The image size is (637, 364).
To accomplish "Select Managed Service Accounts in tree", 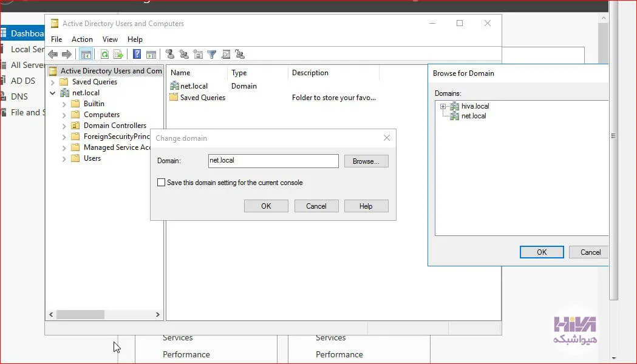I will point(117,147).
